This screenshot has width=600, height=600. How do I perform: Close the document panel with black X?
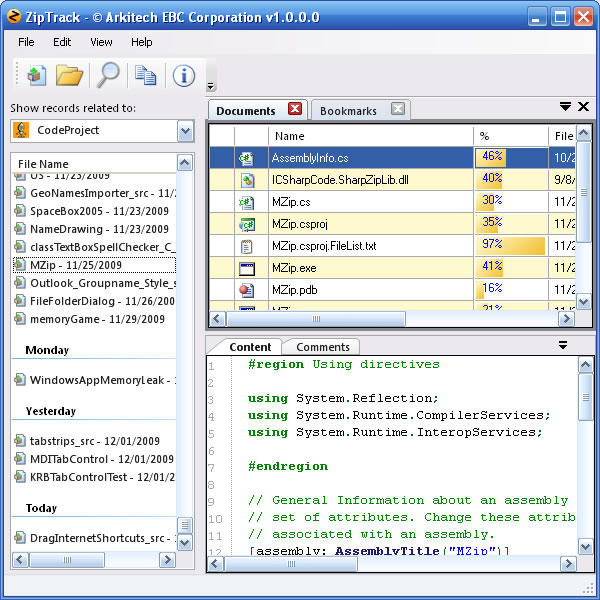[x=584, y=106]
